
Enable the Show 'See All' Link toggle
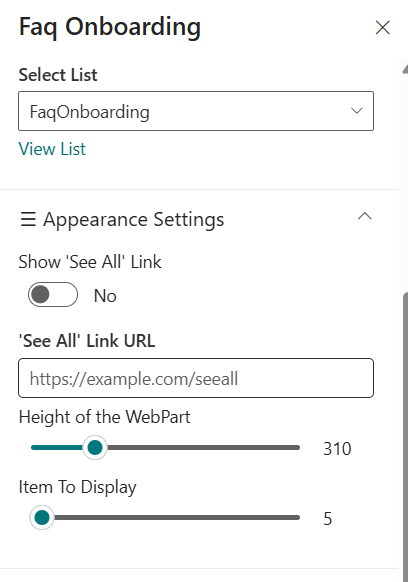coord(53,295)
